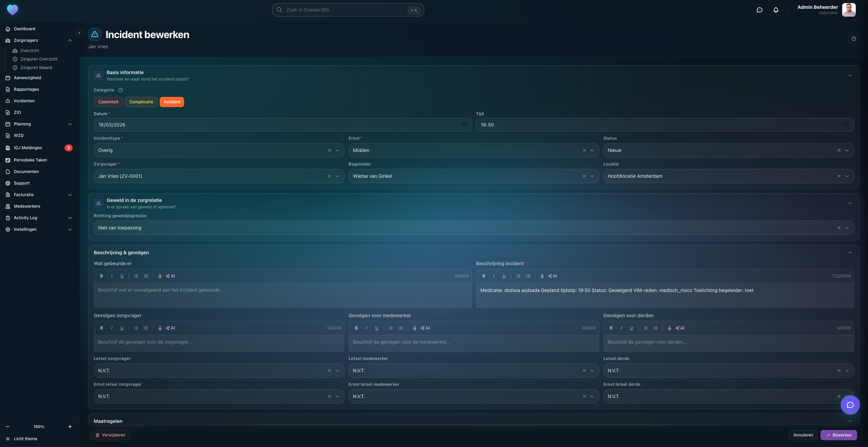Select the Complicatie category
The width and height of the screenshot is (868, 447).
point(141,102)
